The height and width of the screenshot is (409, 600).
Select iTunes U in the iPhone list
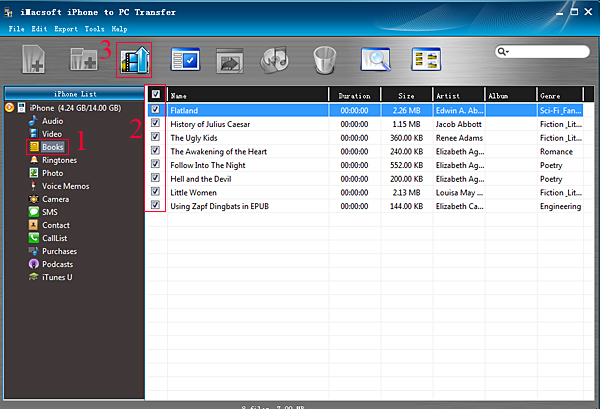click(57, 277)
